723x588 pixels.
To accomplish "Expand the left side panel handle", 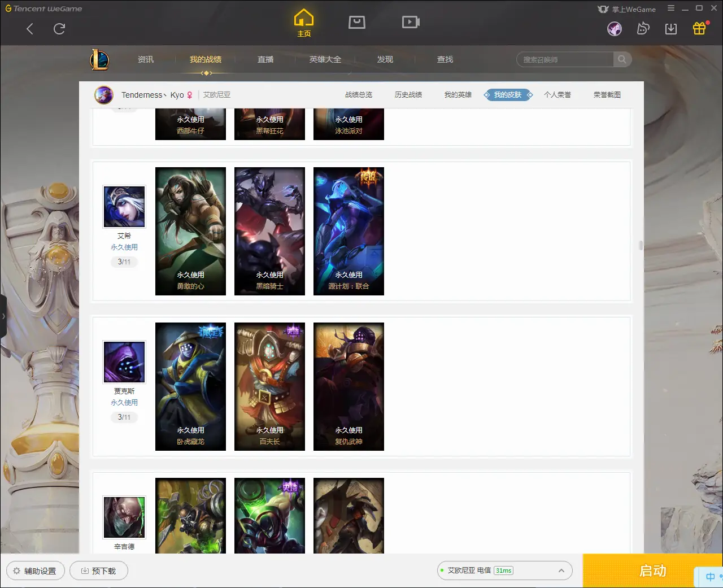I will tap(3, 316).
